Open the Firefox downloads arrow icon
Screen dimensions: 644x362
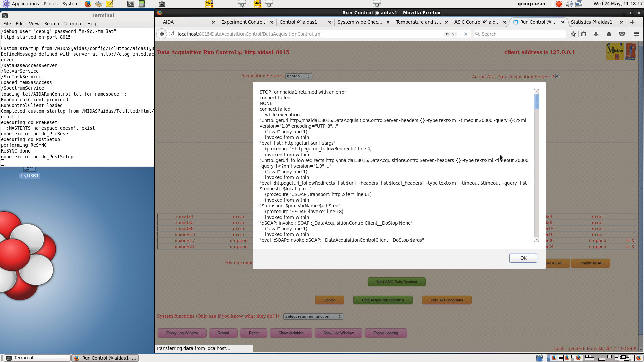[x=596, y=34]
